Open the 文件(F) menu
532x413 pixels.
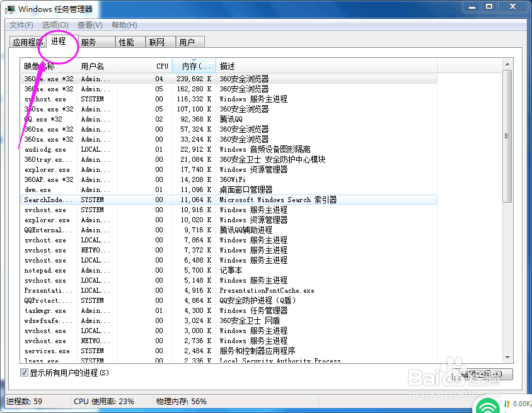(x=21, y=25)
